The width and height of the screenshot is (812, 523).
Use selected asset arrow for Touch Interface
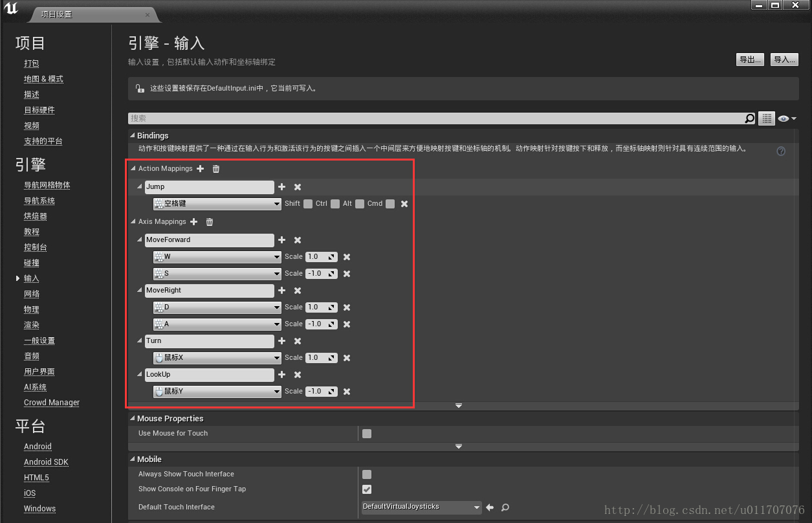pos(490,507)
